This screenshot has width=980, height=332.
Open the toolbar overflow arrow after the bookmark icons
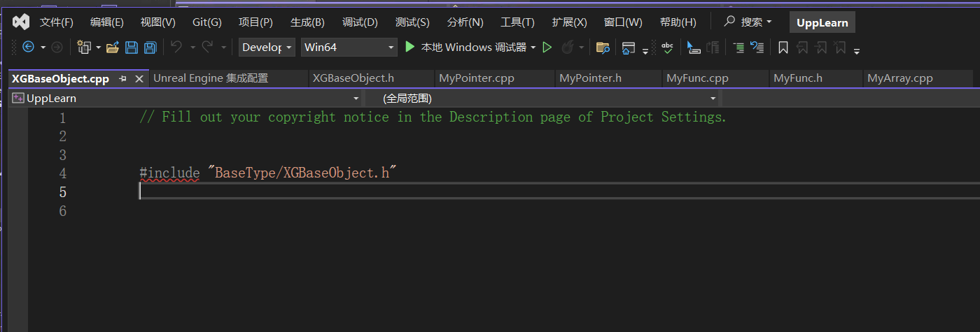tap(857, 50)
